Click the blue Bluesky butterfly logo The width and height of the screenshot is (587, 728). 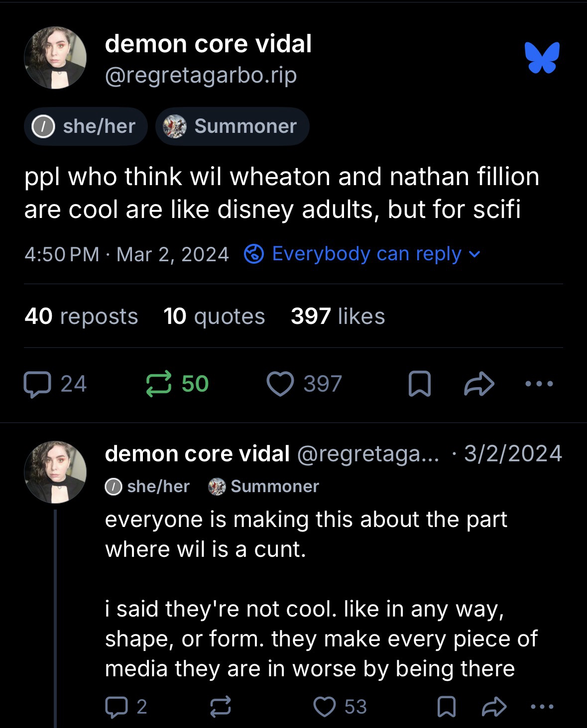tap(542, 58)
